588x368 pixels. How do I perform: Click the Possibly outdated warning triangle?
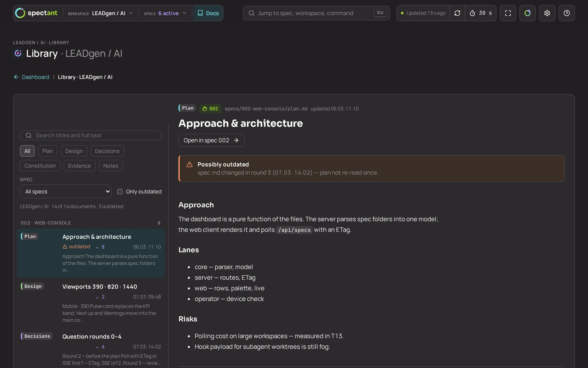point(189,165)
